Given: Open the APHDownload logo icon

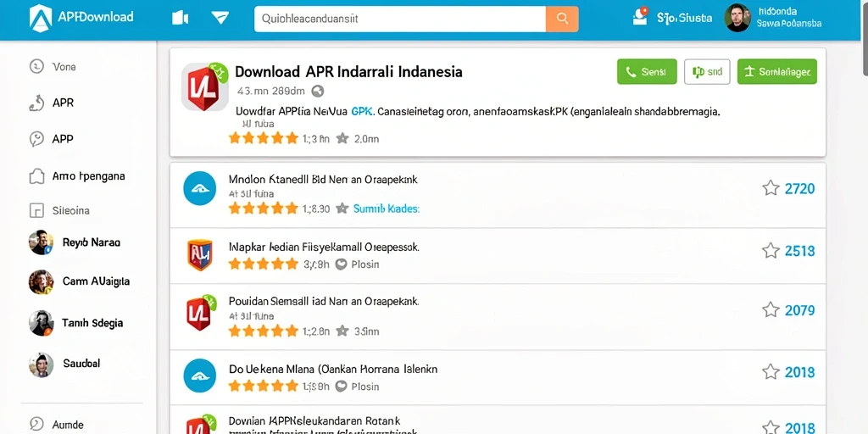Looking at the screenshot, I should (41, 19).
